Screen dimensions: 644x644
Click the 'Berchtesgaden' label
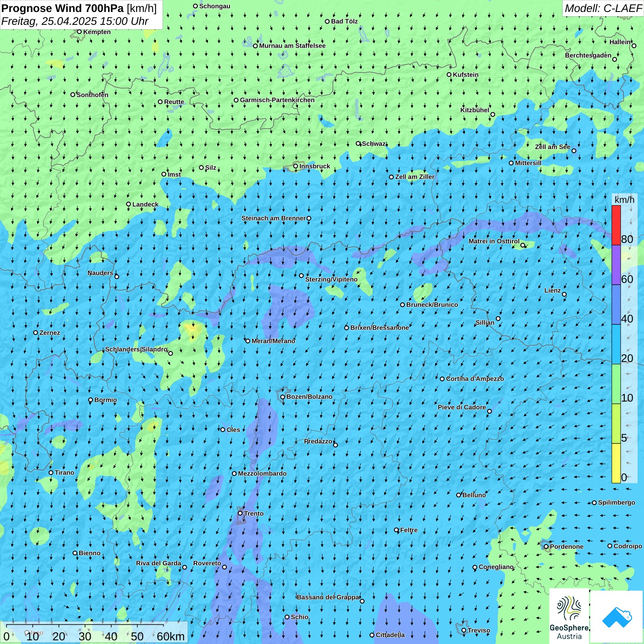pyautogui.click(x=588, y=55)
